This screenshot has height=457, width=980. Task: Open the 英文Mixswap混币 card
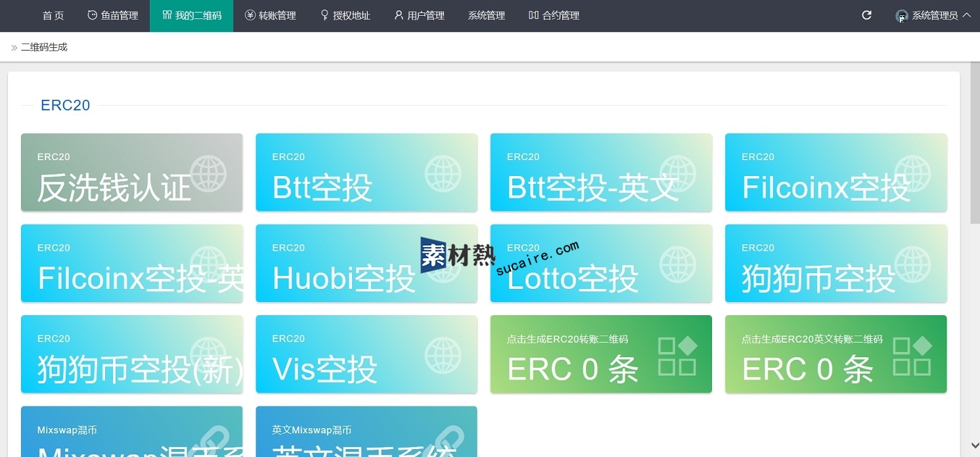tap(367, 431)
